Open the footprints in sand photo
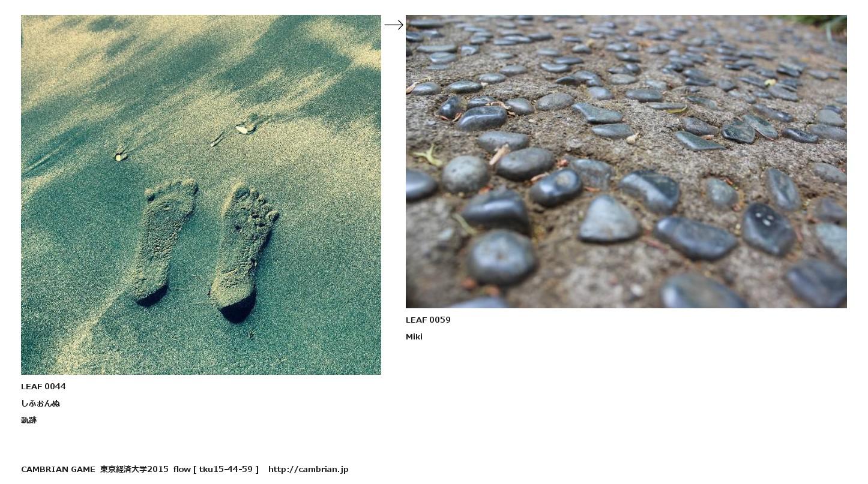Screen dimensions: 868x484 201,195
